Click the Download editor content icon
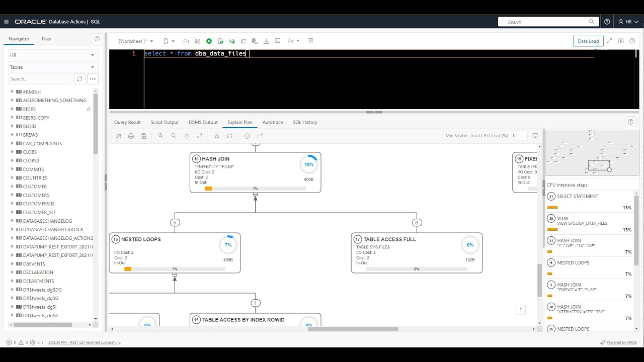Screen dimensions: 644x362 pos(266,41)
